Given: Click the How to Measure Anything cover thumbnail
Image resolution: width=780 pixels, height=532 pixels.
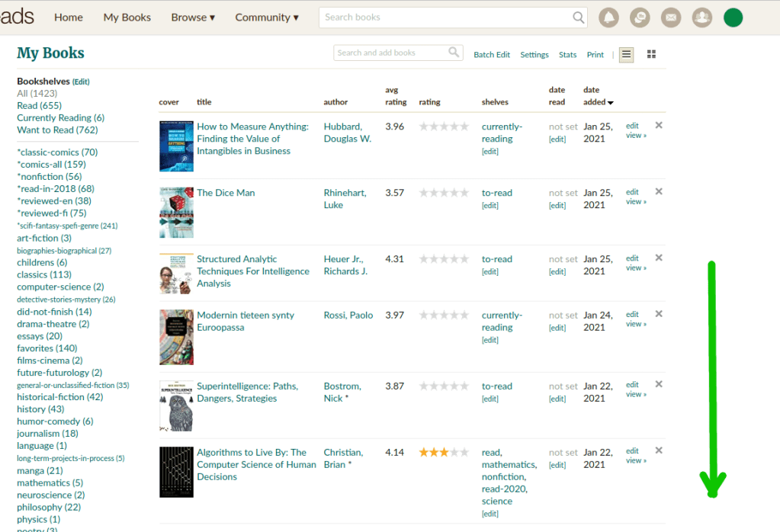Looking at the screenshot, I should pyautogui.click(x=176, y=146).
